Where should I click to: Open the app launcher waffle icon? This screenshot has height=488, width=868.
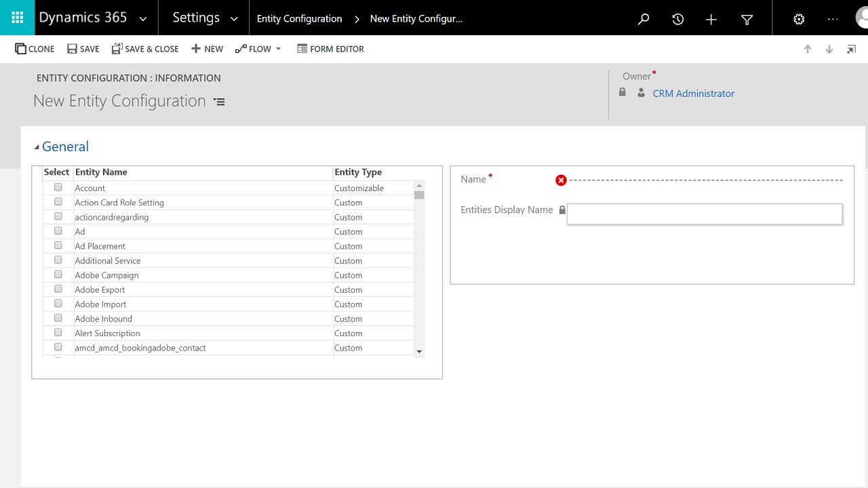(x=18, y=18)
